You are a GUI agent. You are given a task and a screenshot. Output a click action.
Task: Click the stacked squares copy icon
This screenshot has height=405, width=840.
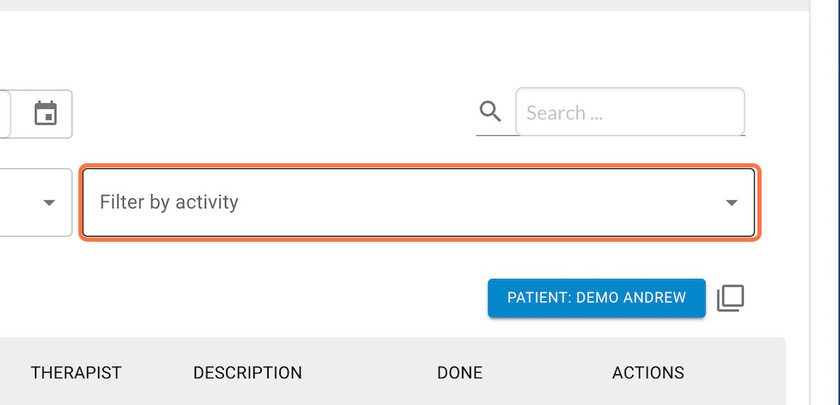point(731,298)
